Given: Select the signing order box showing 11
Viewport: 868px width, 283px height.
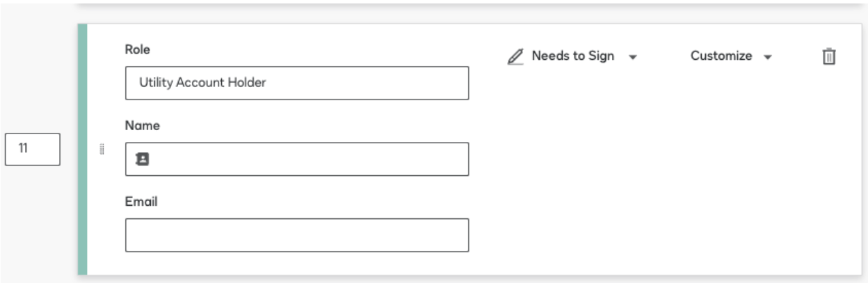Looking at the screenshot, I should [x=32, y=149].
